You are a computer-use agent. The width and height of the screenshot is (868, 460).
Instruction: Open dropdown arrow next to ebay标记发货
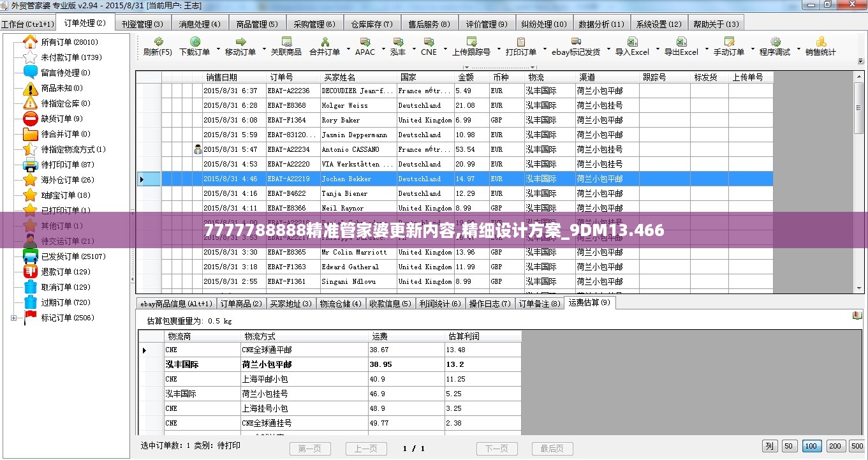pos(608,49)
